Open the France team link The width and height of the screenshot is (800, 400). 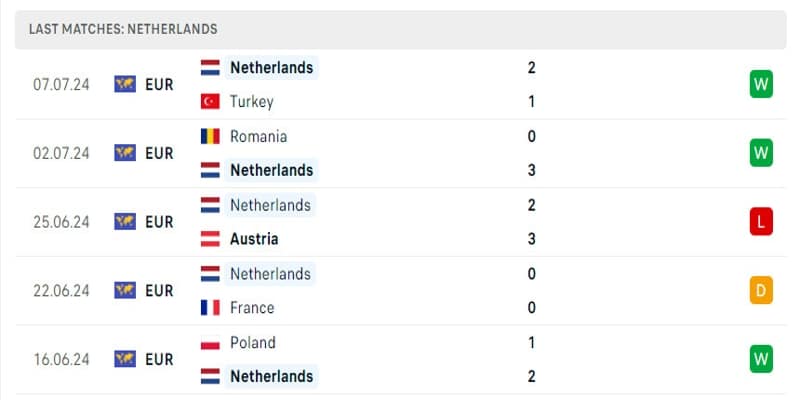click(252, 308)
